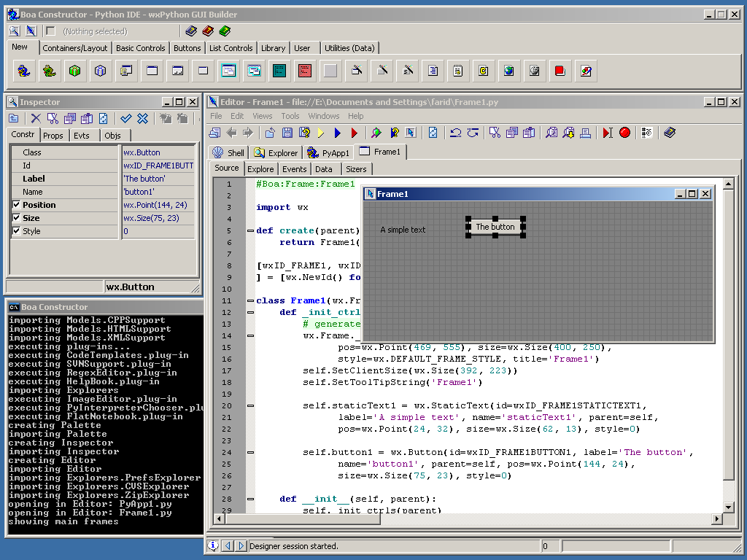Viewport: 747px width, 560px height.
Task: Collapse the __init__ fold at line 28
Action: [x=251, y=499]
